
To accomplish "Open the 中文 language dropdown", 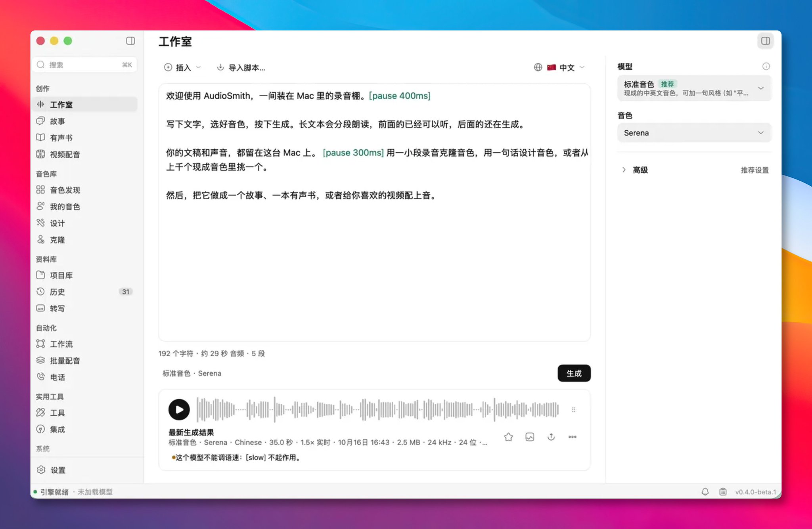I will point(559,67).
